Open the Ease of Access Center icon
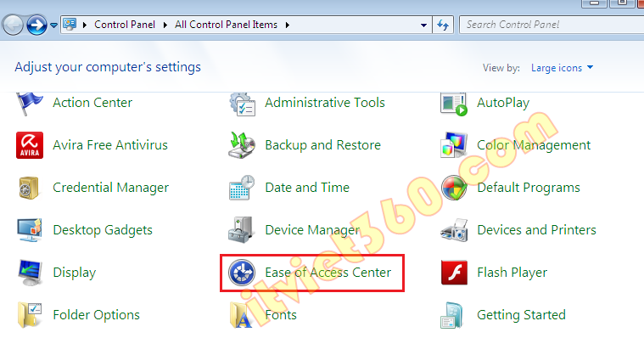The height and width of the screenshot is (338, 644). [x=242, y=273]
